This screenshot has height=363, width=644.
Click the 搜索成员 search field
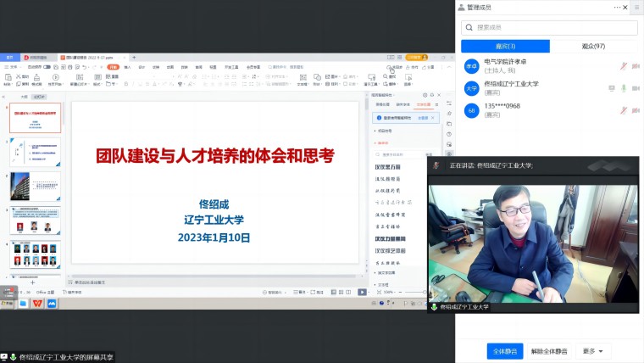coord(549,27)
